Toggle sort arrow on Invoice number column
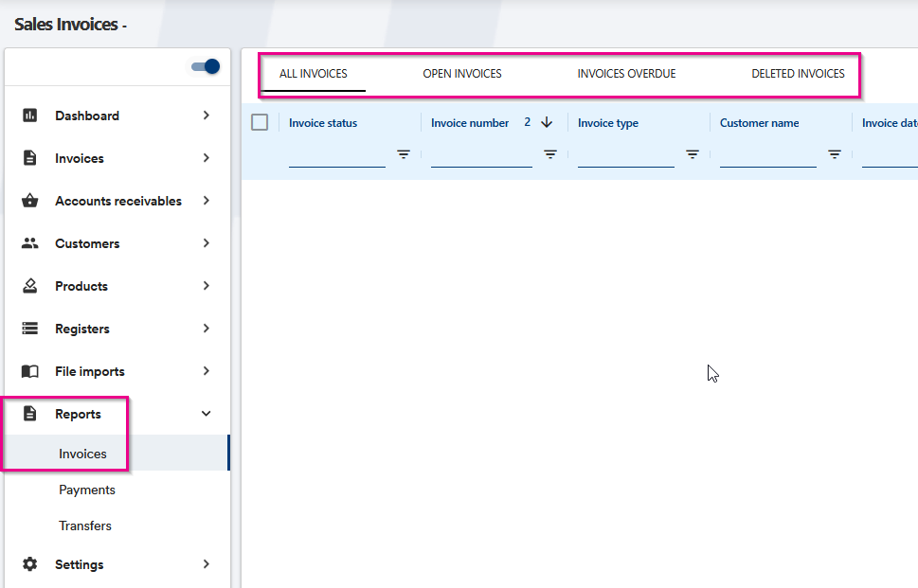The image size is (918, 588). pyautogui.click(x=547, y=122)
